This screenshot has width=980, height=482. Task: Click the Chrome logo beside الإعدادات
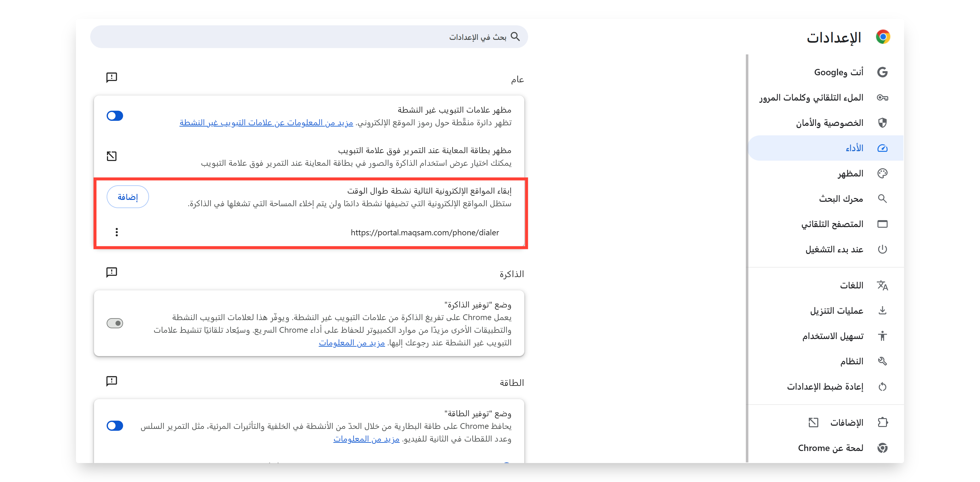pos(883,37)
